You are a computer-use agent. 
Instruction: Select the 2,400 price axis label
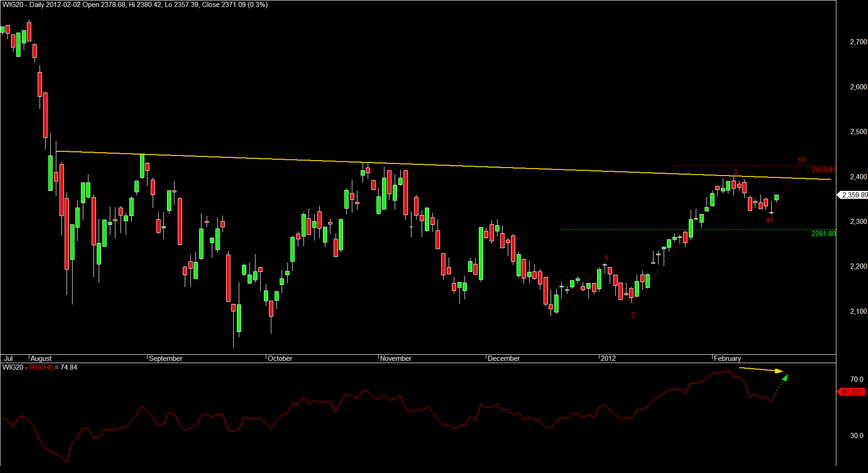pyautogui.click(x=858, y=177)
